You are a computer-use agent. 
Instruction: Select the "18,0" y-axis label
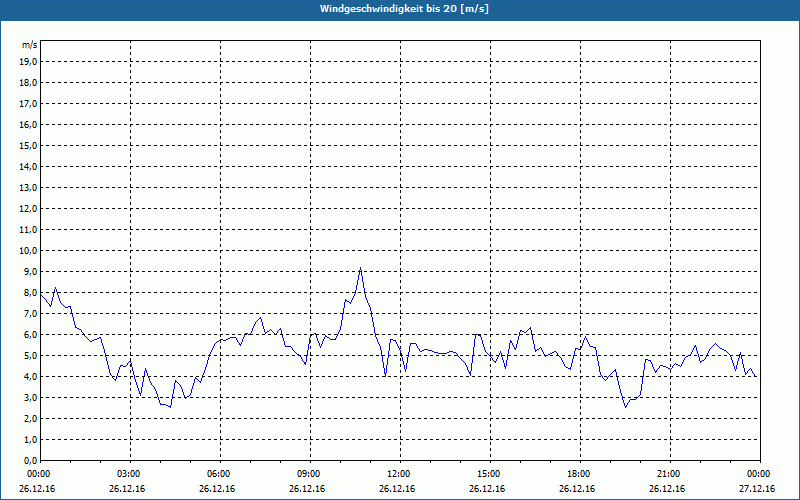coord(28,83)
